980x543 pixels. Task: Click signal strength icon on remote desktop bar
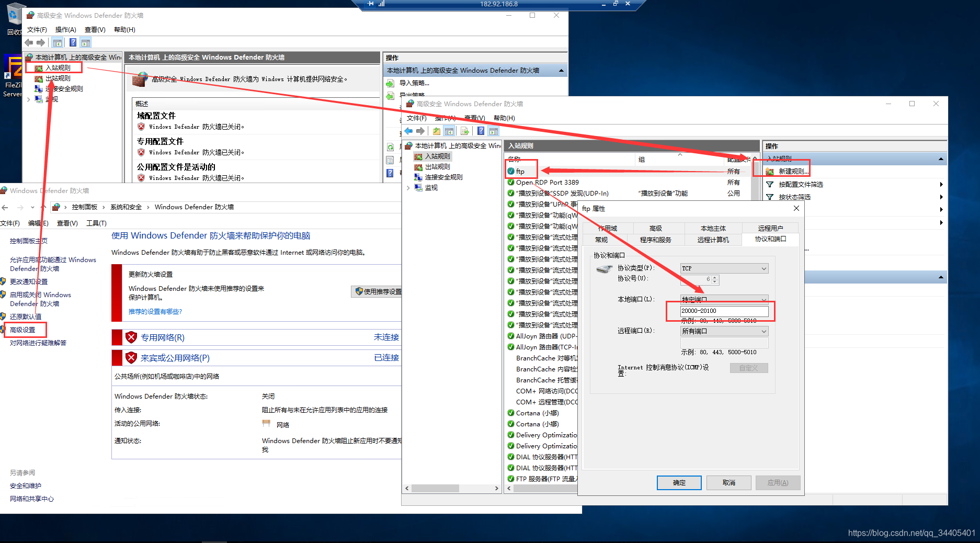(382, 4)
